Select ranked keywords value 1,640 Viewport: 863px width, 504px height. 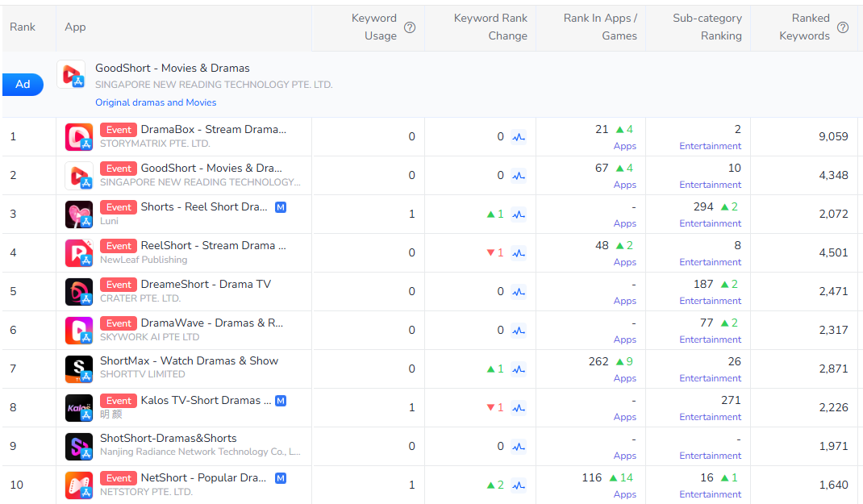tap(833, 485)
